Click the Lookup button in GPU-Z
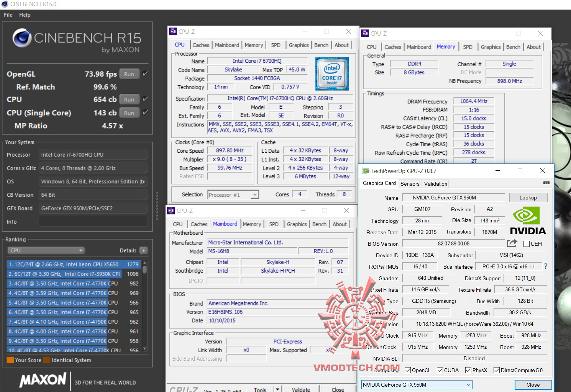 [x=528, y=198]
